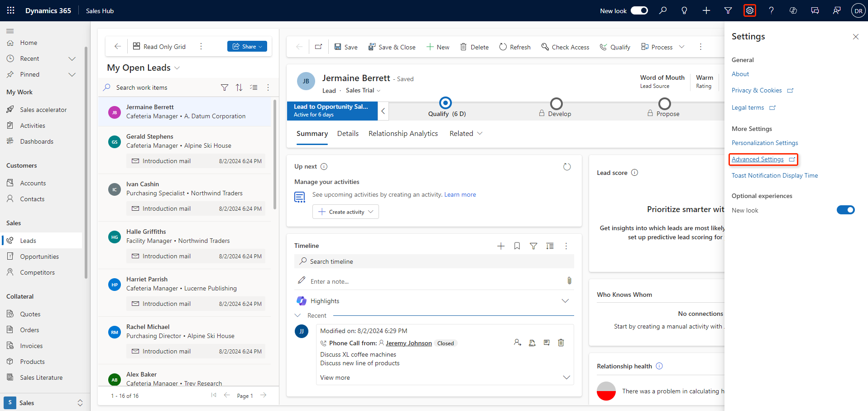Image resolution: width=868 pixels, height=411 pixels.
Task: Switch to the Summary tab
Action: pyautogui.click(x=312, y=134)
